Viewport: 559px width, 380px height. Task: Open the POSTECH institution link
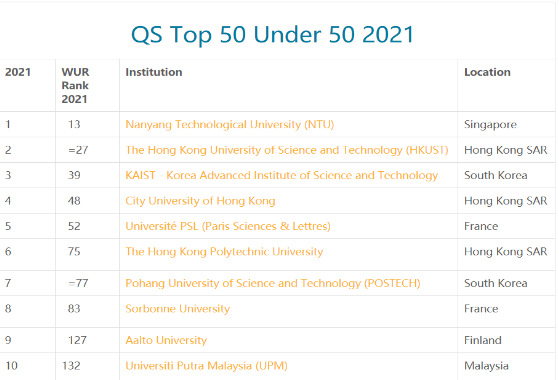273,283
